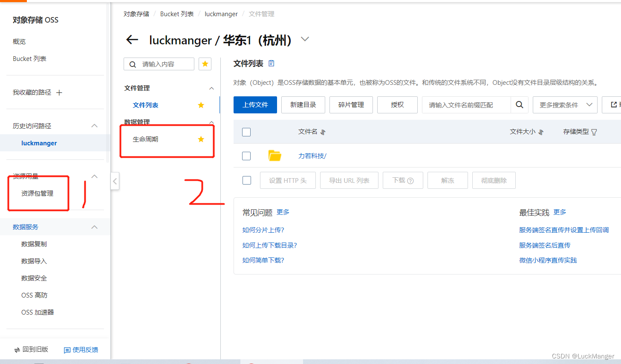The image size is (621, 364).
Task: Click the plus icon beside 我收藏的路径
Action: (x=59, y=92)
